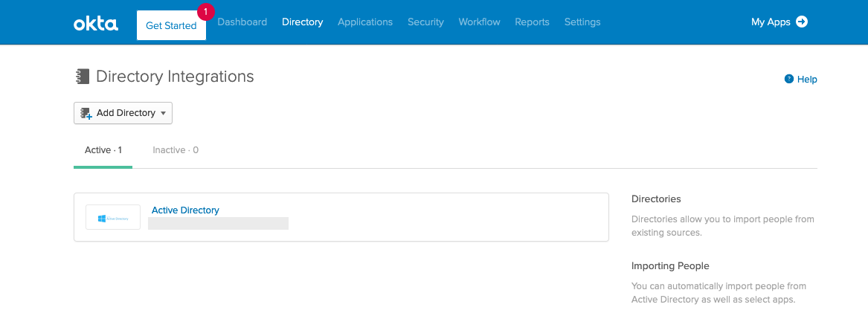The width and height of the screenshot is (868, 316).
Task: Open the Directory menu
Action: [x=302, y=22]
